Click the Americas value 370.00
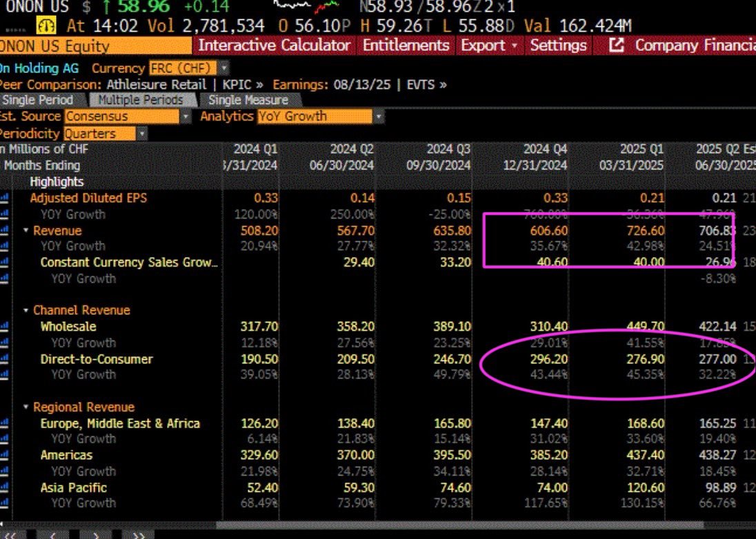Image resolution: width=756 pixels, height=539 pixels. (x=356, y=455)
